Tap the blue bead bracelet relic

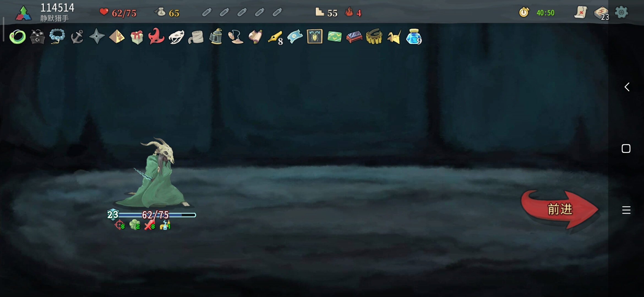click(x=57, y=37)
